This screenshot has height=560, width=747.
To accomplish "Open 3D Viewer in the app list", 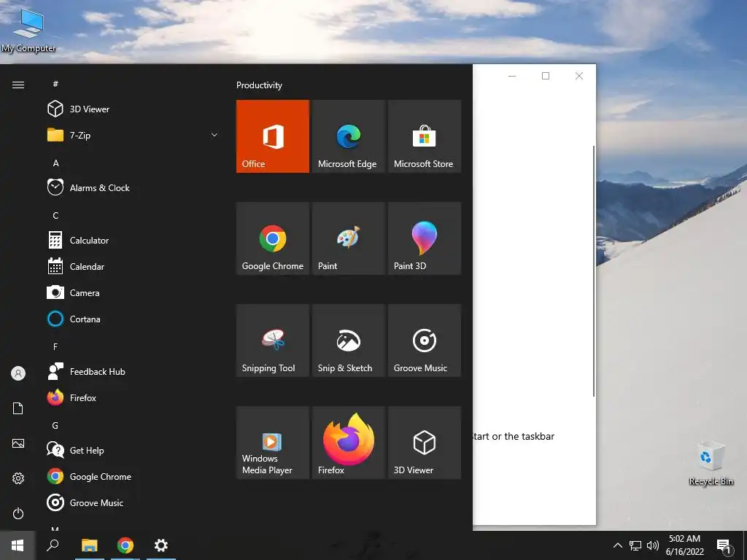I will (133, 109).
